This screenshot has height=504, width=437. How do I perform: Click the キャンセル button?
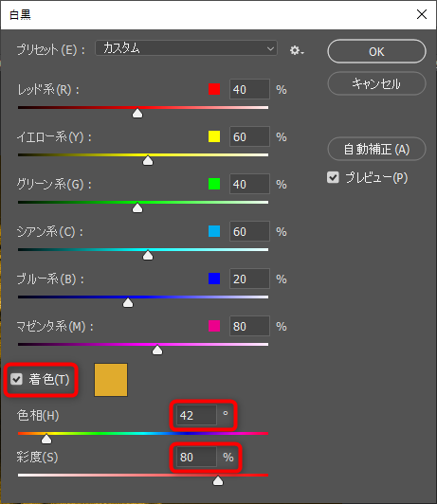pyautogui.click(x=376, y=83)
